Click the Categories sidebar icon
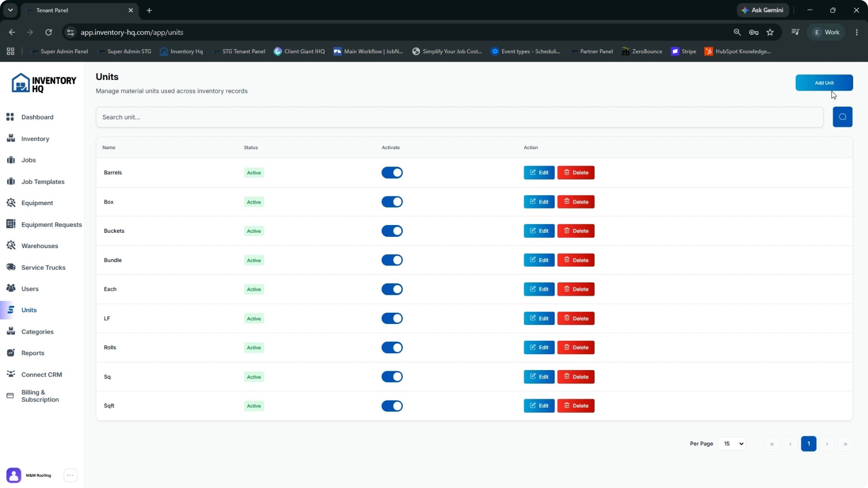Viewport: 868px width, 488px height. coord(10,332)
